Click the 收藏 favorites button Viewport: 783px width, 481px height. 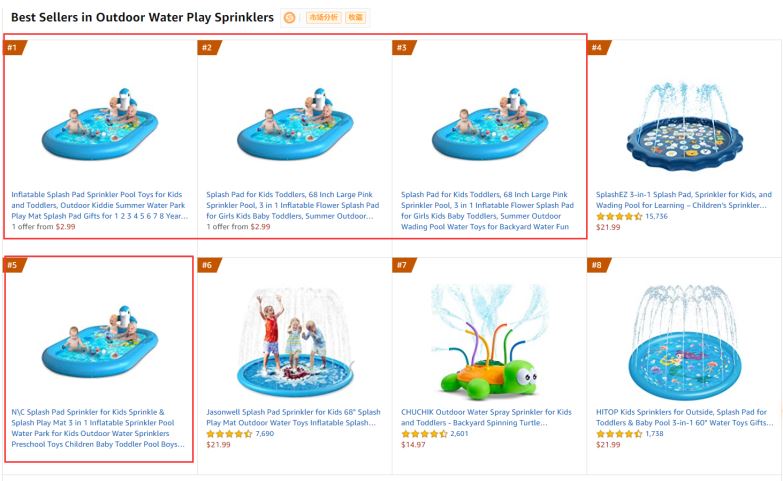point(356,17)
